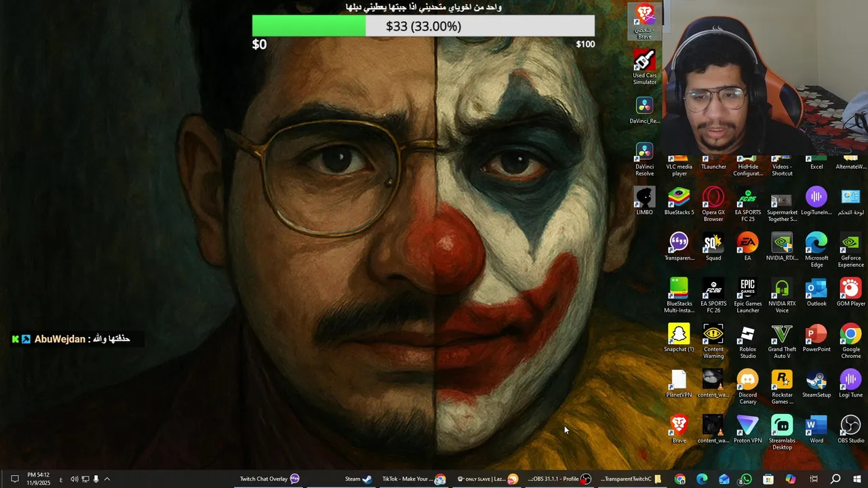Open PowerPoint desktop shortcut
Image resolution: width=868 pixels, height=488 pixels.
click(816, 338)
